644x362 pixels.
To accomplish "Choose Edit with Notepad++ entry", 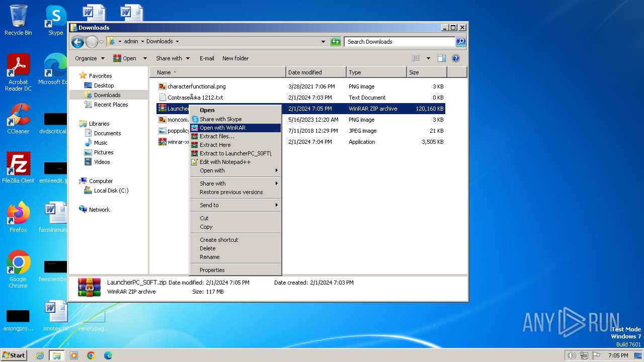I will click(x=235, y=162).
